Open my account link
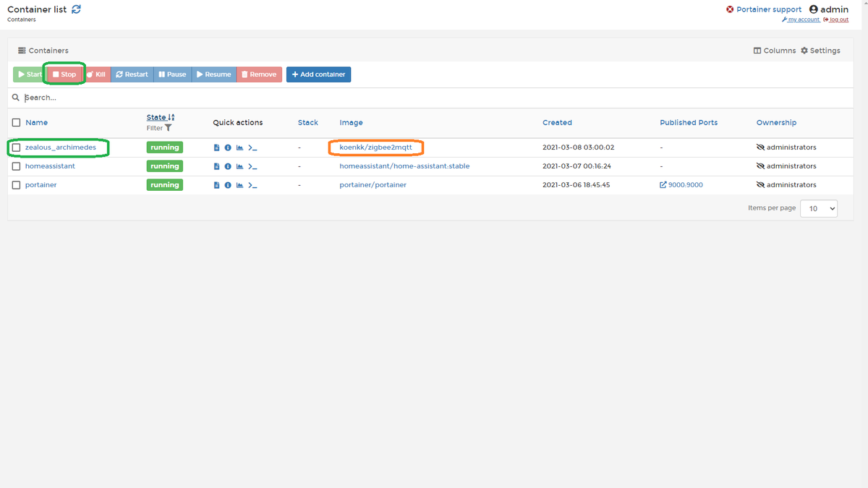868x488 pixels. click(x=801, y=20)
